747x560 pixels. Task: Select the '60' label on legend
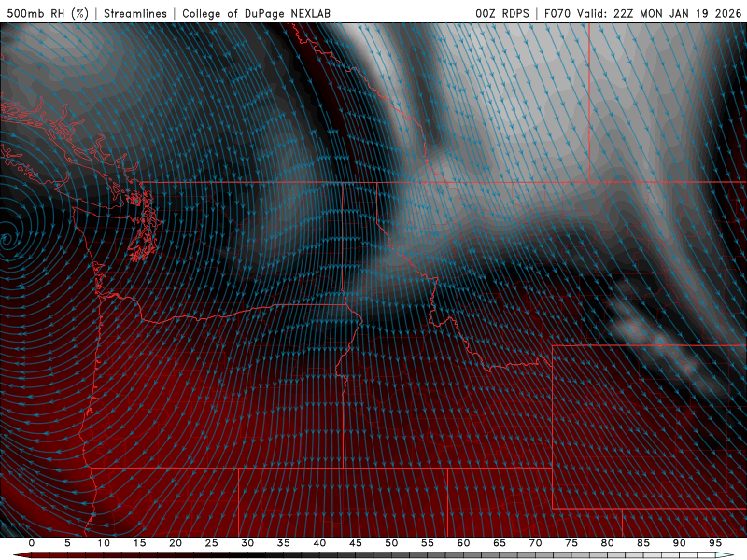click(x=463, y=543)
